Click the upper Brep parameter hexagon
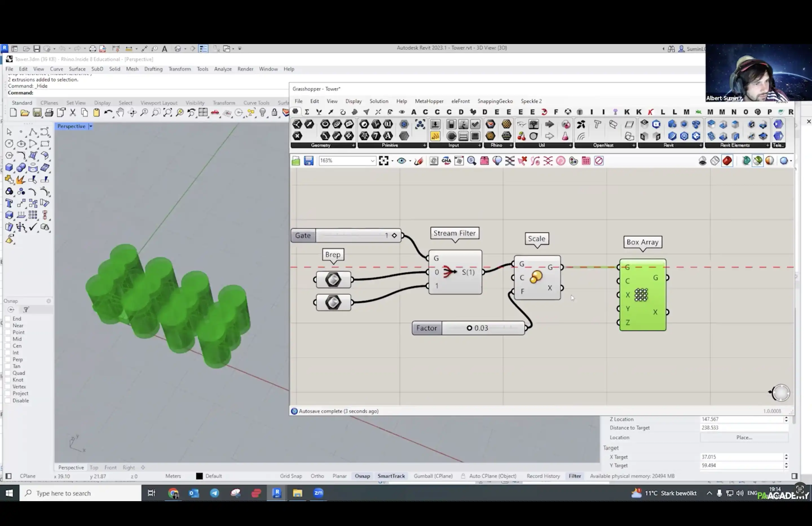812x526 pixels. [333, 280]
